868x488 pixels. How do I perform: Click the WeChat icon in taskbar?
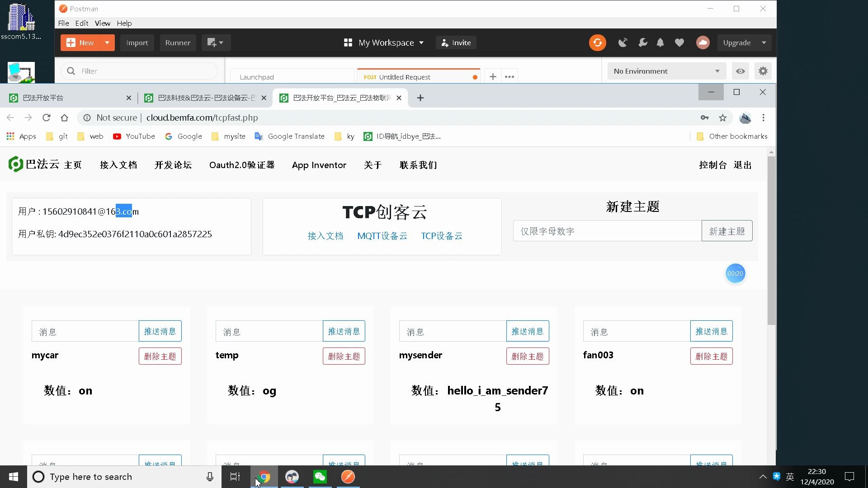pyautogui.click(x=320, y=477)
